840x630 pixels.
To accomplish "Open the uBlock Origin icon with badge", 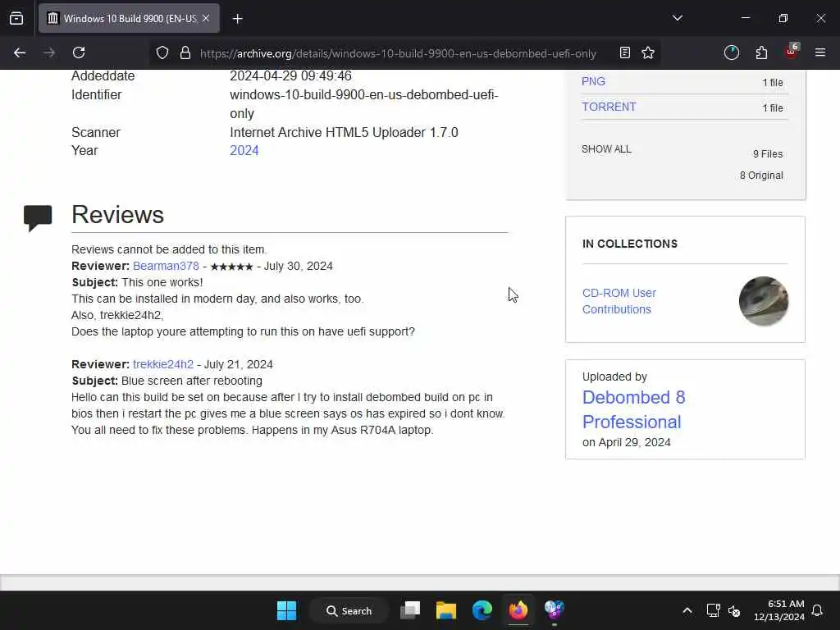I will [x=792, y=52].
